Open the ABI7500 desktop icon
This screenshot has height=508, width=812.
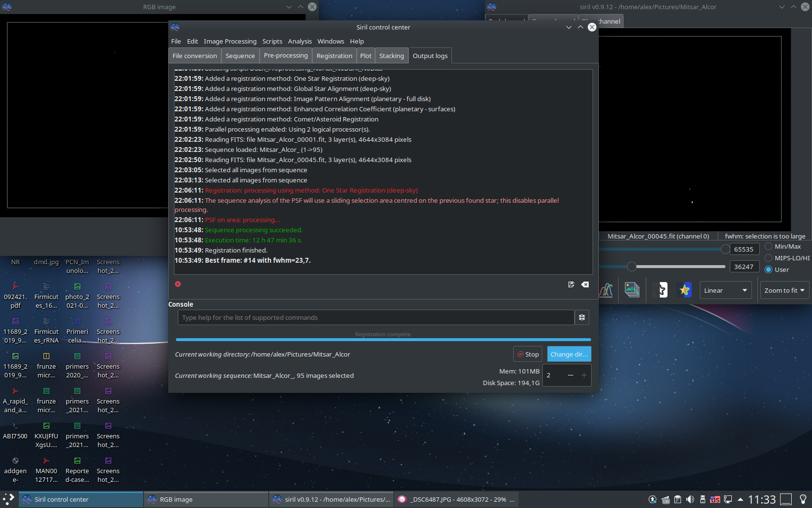pos(15,431)
